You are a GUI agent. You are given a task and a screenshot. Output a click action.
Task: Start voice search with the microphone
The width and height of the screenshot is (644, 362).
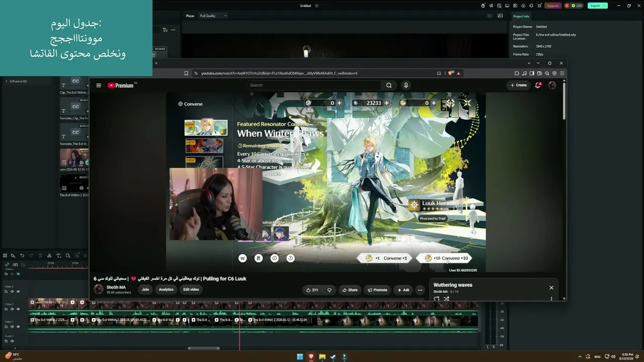click(x=406, y=85)
